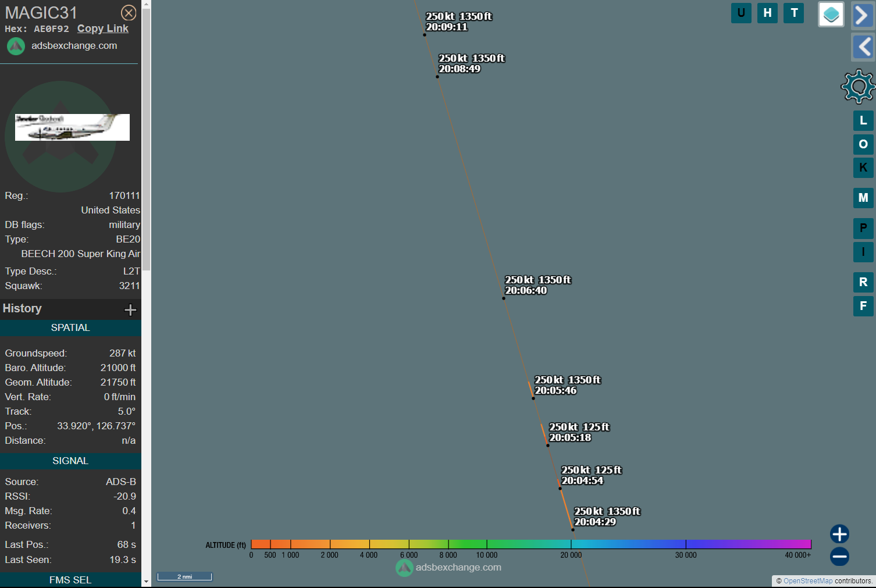
Task: Click the Source value ADS-B
Action: (121, 482)
